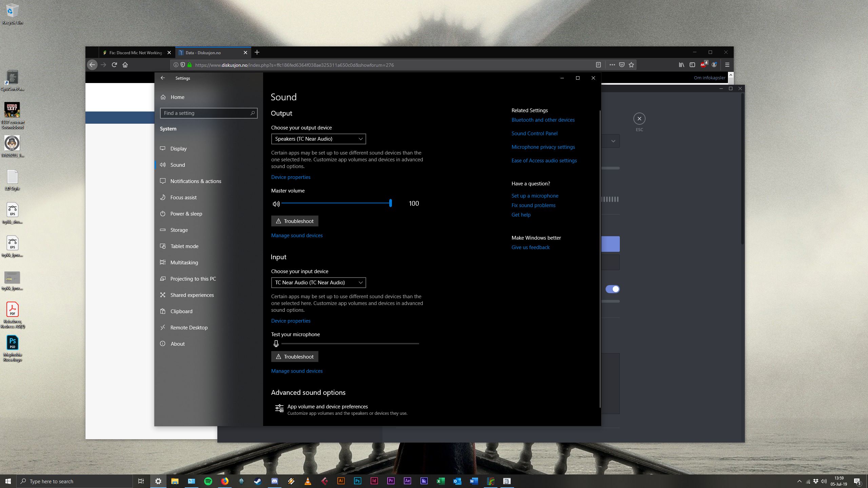Open Steam from taskbar
The width and height of the screenshot is (868, 488).
click(x=258, y=481)
